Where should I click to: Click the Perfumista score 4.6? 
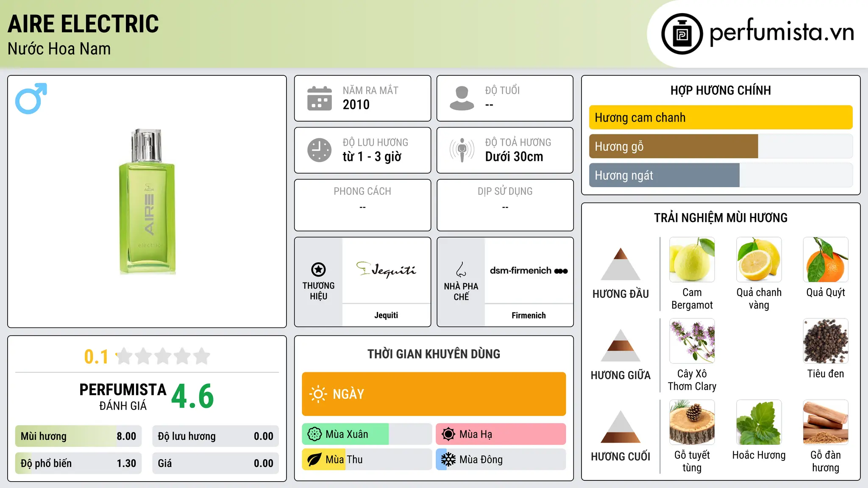(x=193, y=396)
